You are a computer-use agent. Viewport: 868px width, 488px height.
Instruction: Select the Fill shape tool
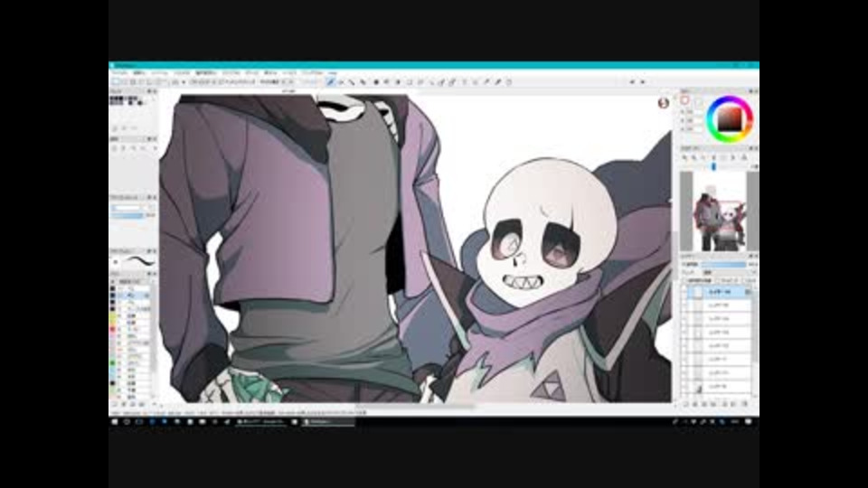click(376, 82)
